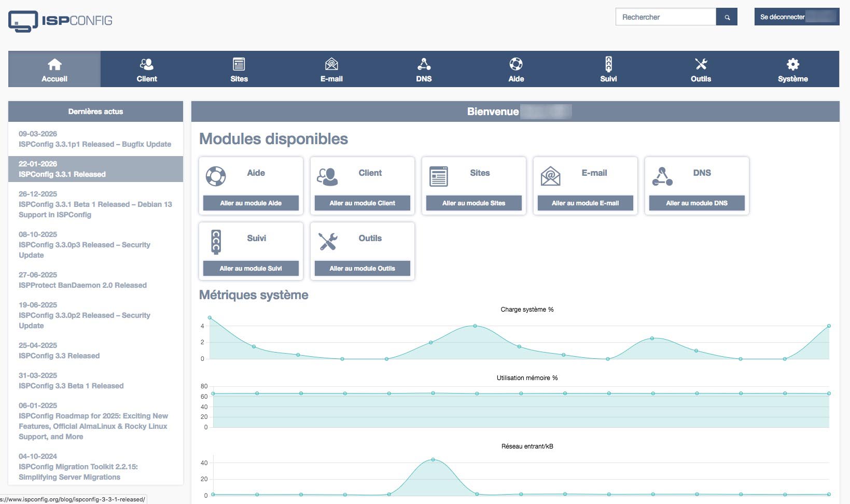Viewport: 850px width, 504px height.
Task: Open news ISPConfig 3.3.1p1 Released – Bugfix Update
Action: coord(95,139)
